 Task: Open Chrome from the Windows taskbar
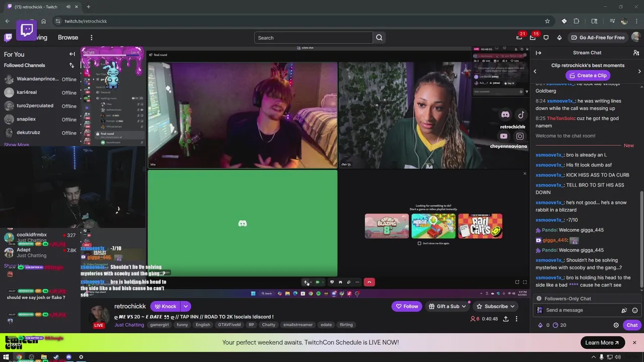(19, 357)
